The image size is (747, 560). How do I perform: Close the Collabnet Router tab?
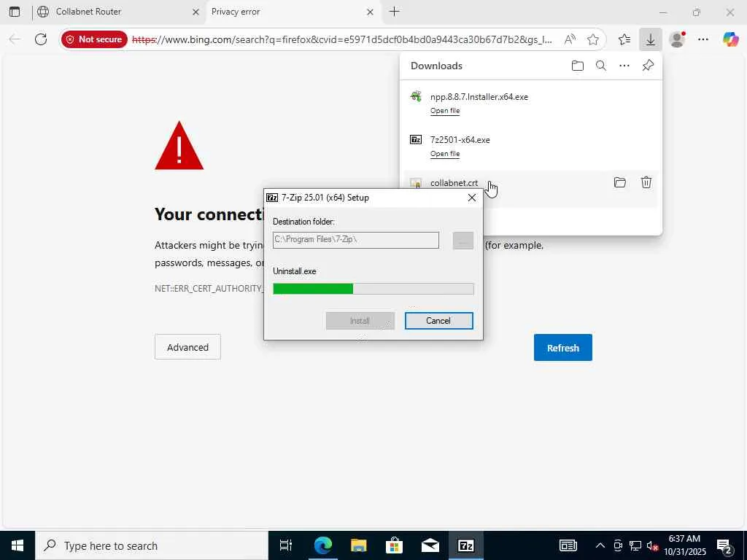[196, 12]
